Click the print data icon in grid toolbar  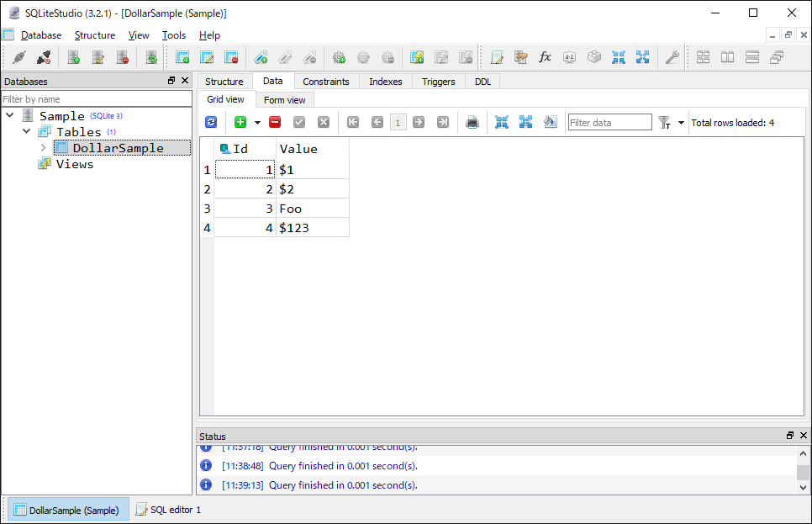(472, 122)
